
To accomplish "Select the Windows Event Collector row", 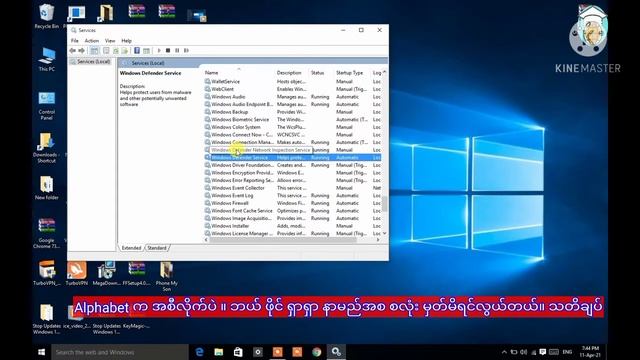I will tap(292, 188).
